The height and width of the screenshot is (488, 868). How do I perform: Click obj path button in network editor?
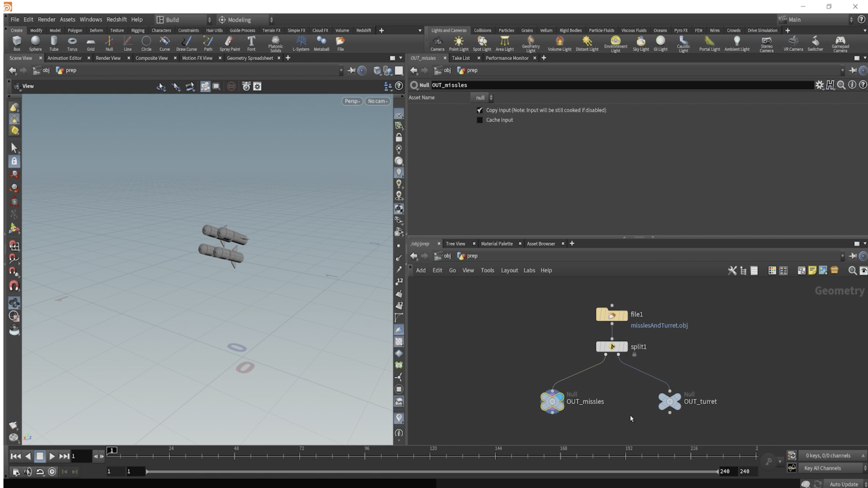(x=443, y=256)
